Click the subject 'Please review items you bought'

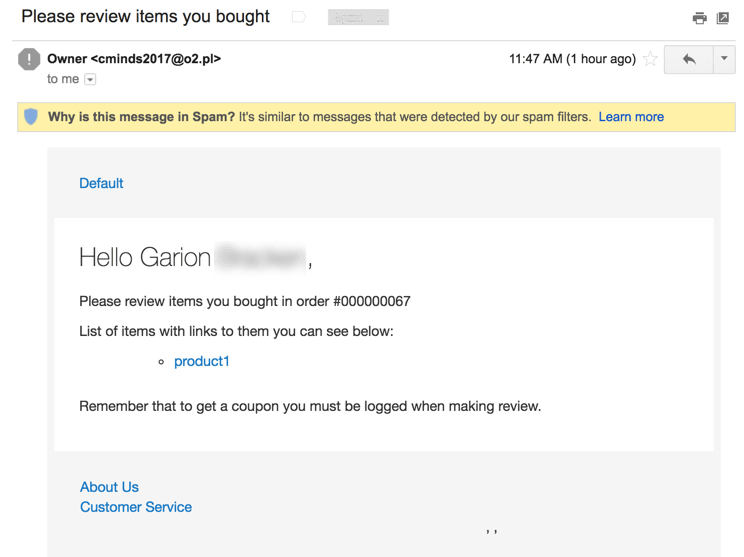pos(146,17)
